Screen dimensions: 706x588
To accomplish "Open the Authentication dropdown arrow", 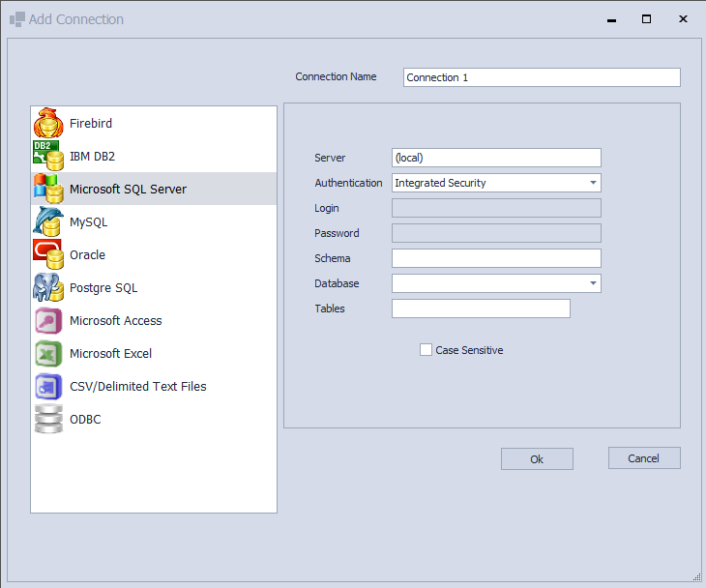I will click(593, 183).
